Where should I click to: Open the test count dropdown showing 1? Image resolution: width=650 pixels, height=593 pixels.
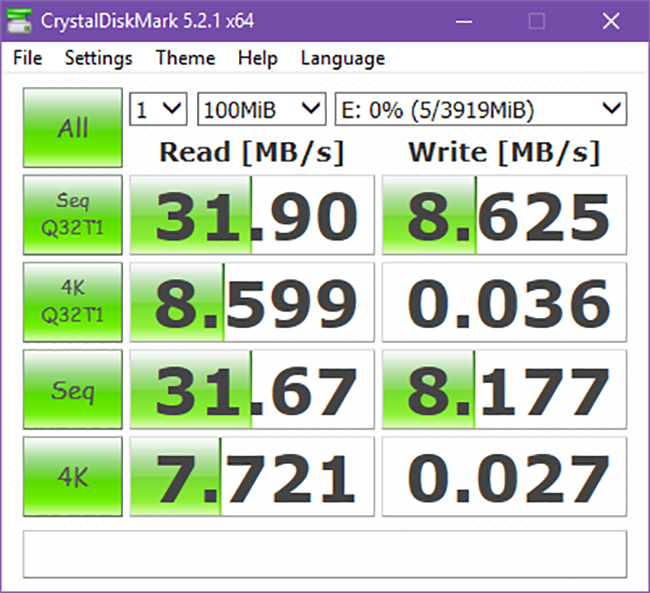point(158,109)
